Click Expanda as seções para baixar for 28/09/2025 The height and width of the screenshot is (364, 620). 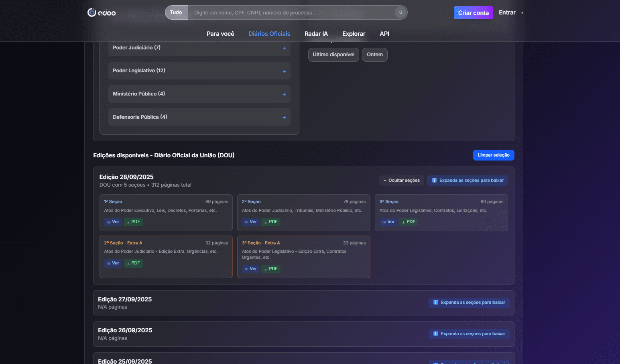[x=468, y=181]
